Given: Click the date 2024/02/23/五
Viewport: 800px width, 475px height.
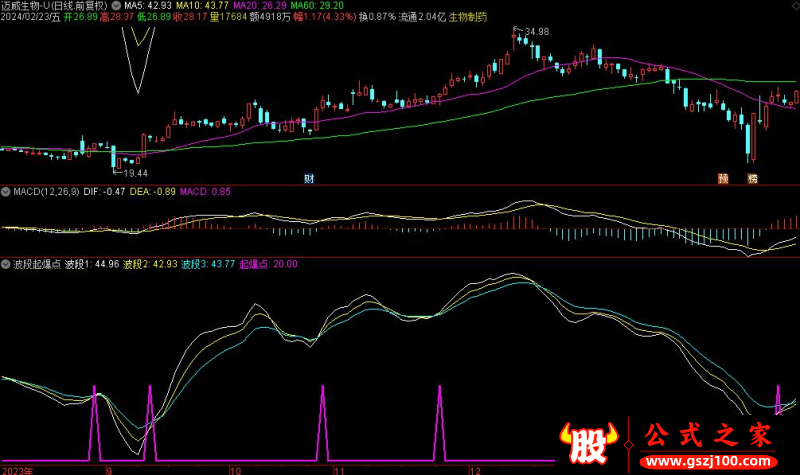Looking at the screenshot, I should click(x=30, y=17).
